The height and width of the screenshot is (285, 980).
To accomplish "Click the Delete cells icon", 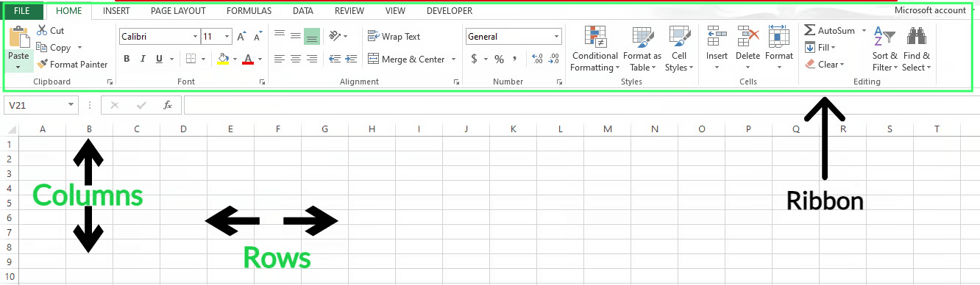I will [748, 36].
